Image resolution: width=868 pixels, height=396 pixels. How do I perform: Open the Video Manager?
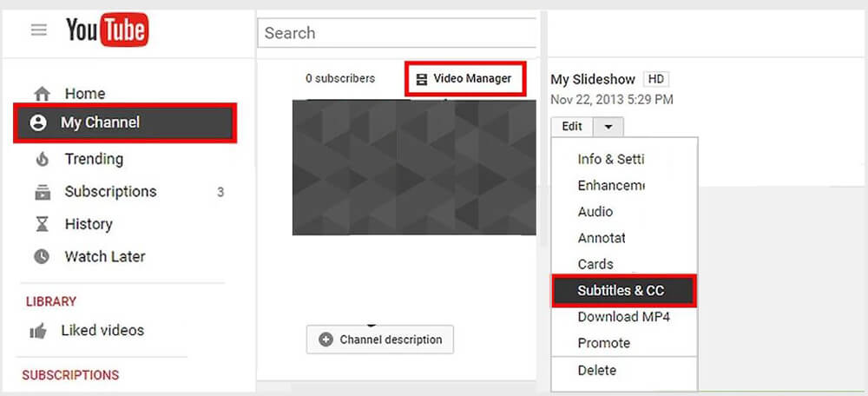[x=464, y=79]
